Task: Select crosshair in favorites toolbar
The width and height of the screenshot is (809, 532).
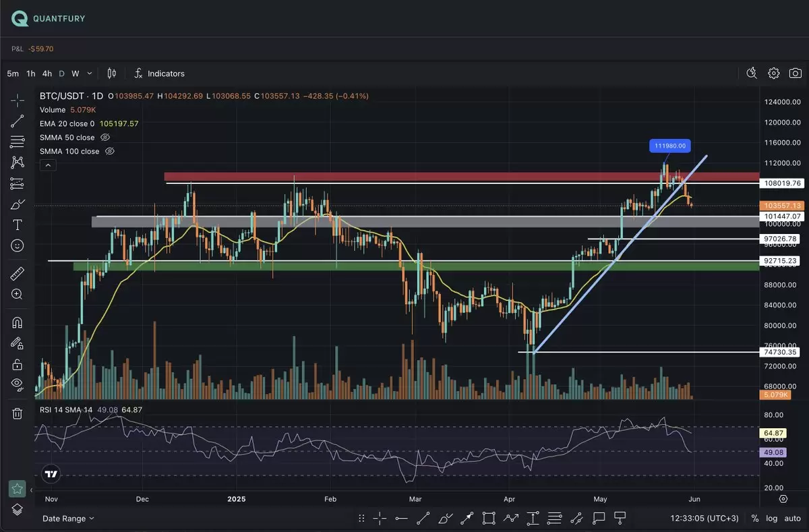Action: (380, 518)
